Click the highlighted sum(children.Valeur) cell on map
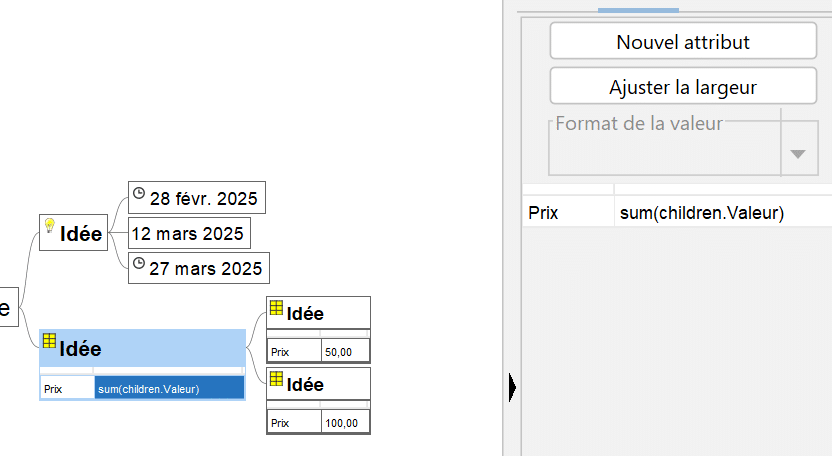832x456 pixels. [x=168, y=389]
